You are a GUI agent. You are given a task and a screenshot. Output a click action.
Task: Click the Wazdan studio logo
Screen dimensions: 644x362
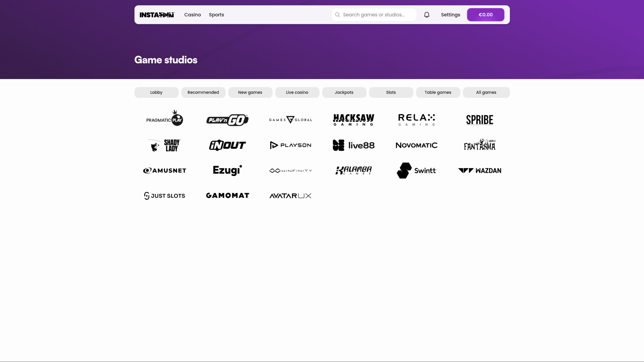479,170
